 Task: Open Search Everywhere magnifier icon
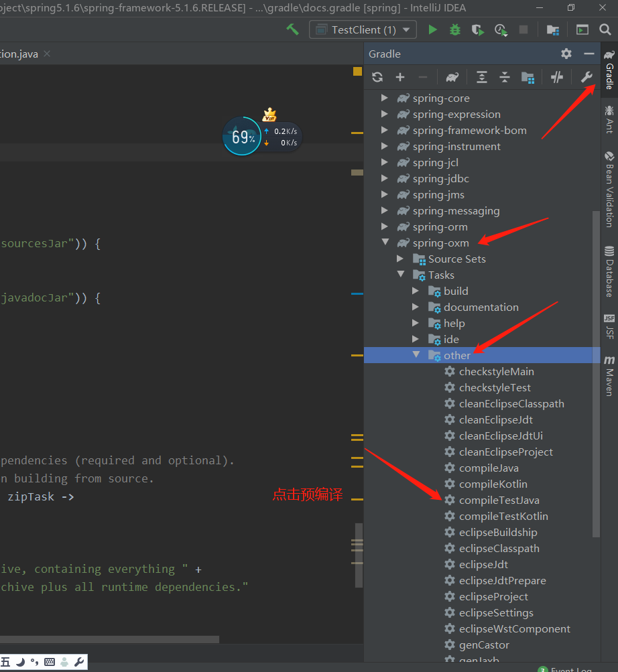(x=605, y=29)
